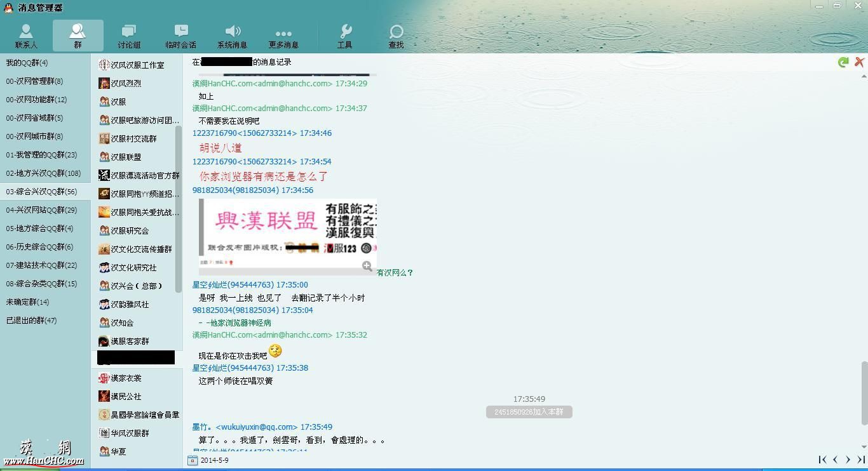Click the chat history vertical scrollbar
868x471 pixels.
864,392
